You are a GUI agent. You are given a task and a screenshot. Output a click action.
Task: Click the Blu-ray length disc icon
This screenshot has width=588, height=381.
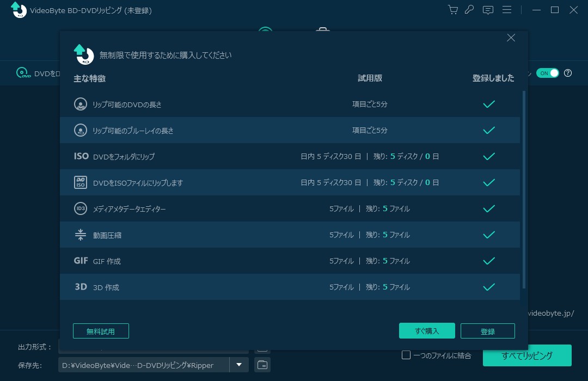[81, 130]
